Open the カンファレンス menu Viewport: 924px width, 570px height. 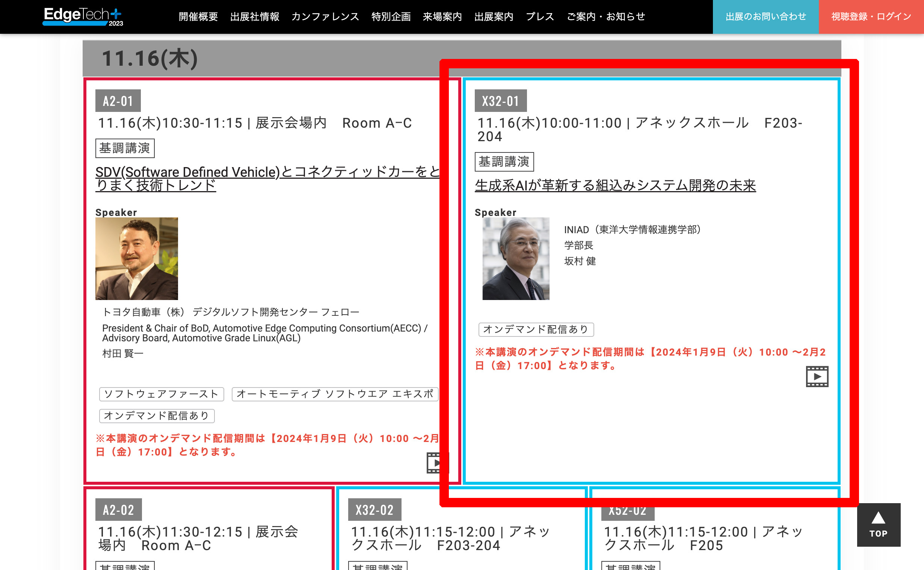325,17
